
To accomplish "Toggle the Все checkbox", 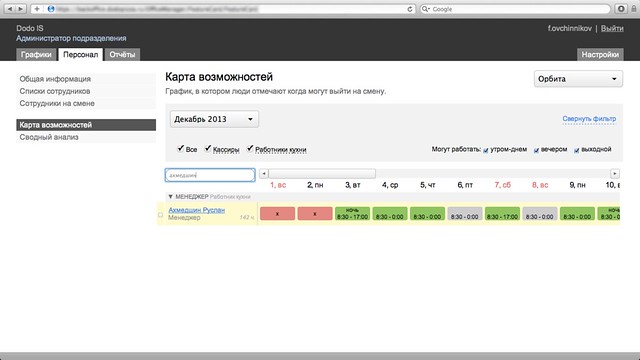I will [180, 148].
